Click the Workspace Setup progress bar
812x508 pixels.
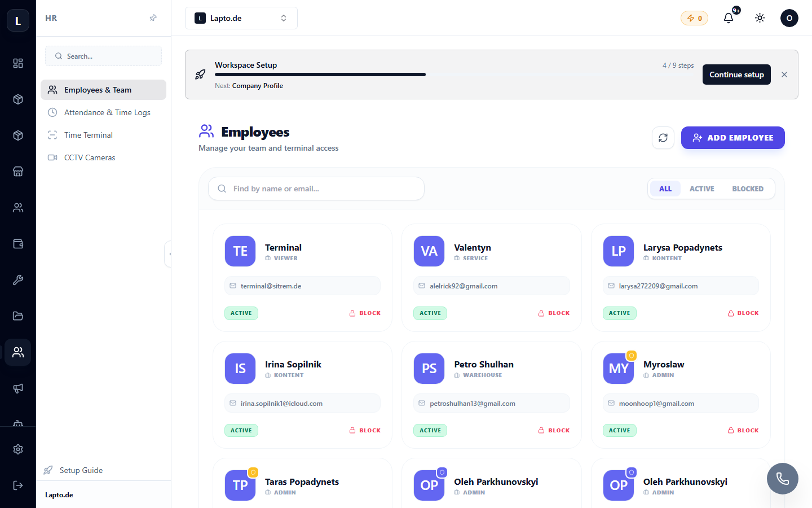[x=454, y=75]
